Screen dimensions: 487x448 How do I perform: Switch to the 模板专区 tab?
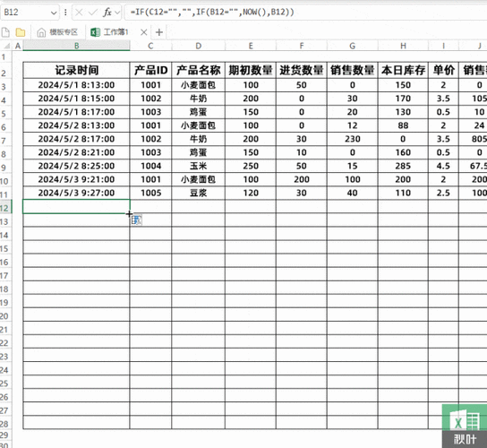(x=57, y=32)
